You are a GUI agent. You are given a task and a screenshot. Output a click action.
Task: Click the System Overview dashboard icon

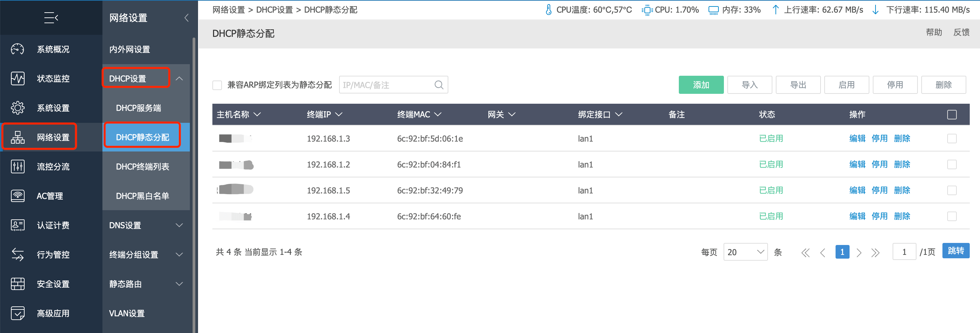(x=17, y=49)
